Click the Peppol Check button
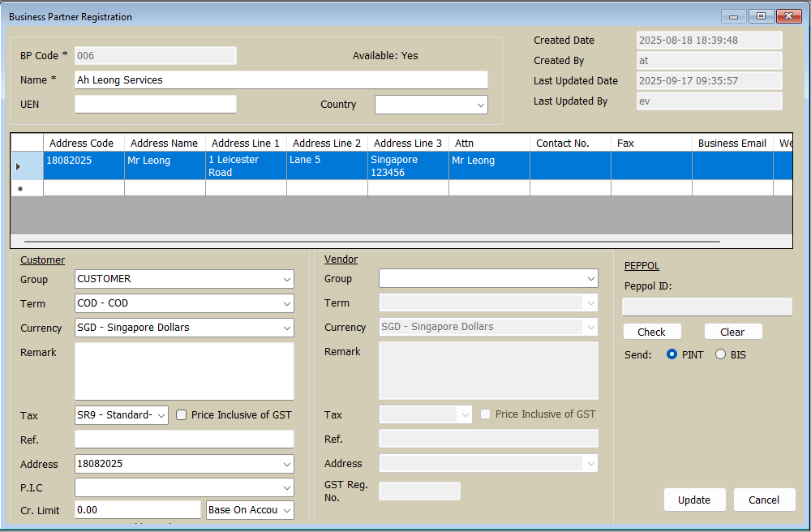The image size is (811, 532). point(651,332)
